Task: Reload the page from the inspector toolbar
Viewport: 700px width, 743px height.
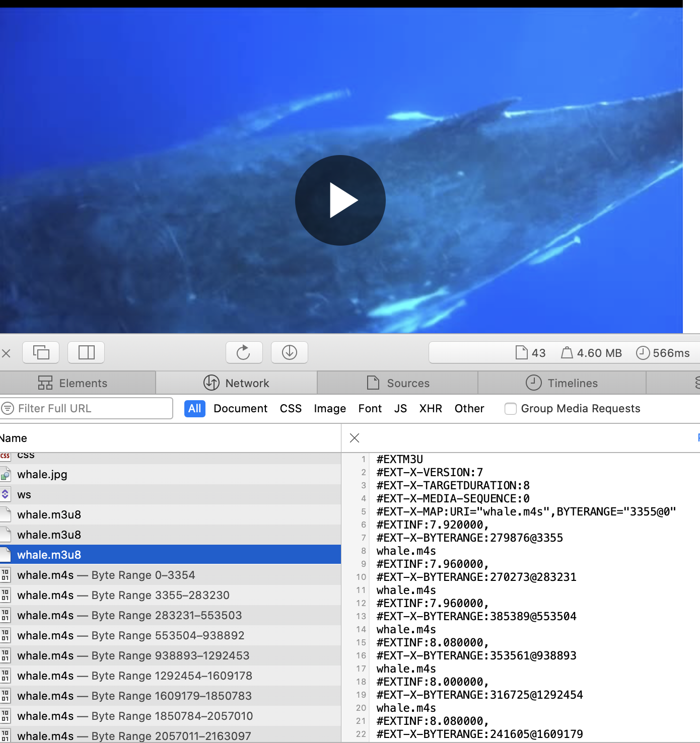Action: pos(244,352)
